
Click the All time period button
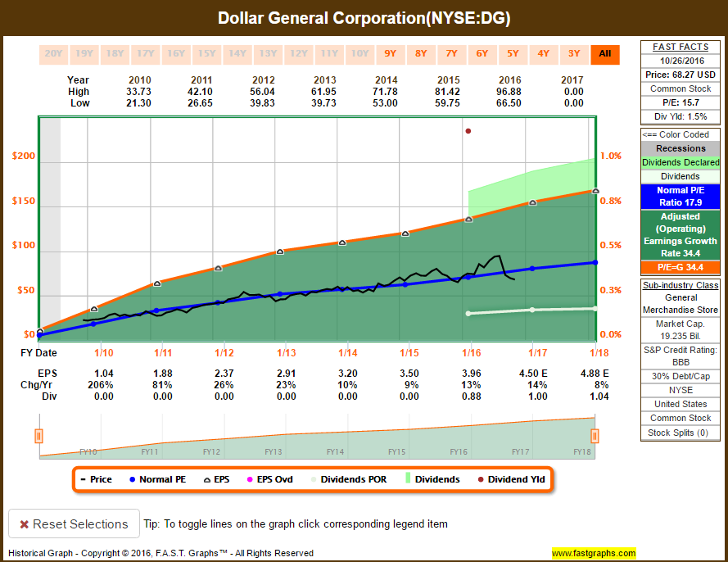pyautogui.click(x=605, y=54)
